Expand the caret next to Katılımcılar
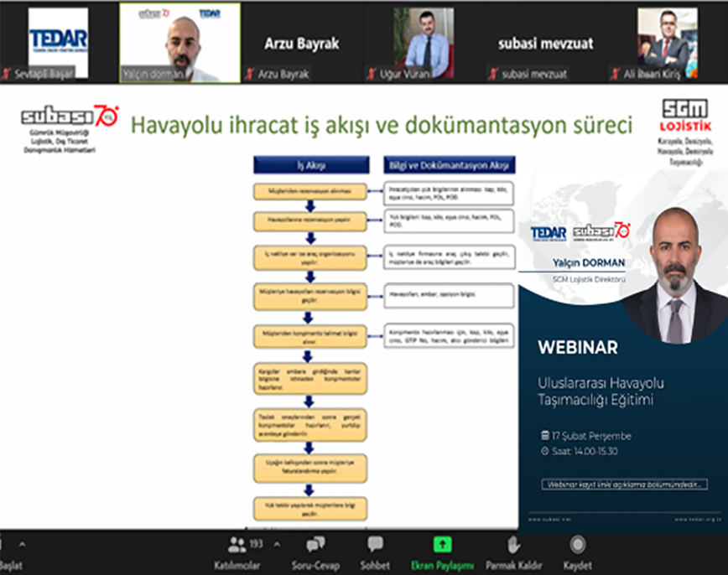 tap(277, 544)
